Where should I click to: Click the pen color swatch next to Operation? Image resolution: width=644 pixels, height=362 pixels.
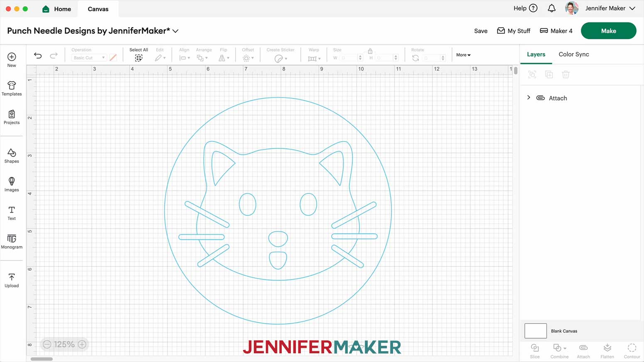click(x=113, y=58)
